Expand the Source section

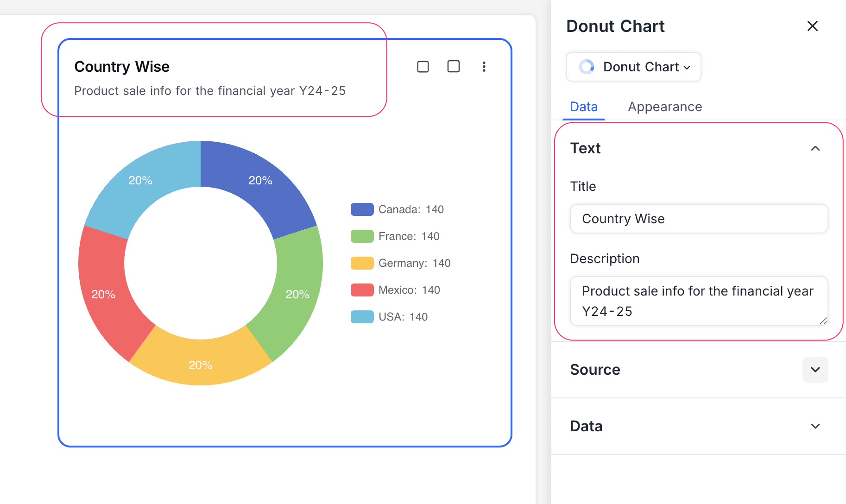pyautogui.click(x=815, y=370)
